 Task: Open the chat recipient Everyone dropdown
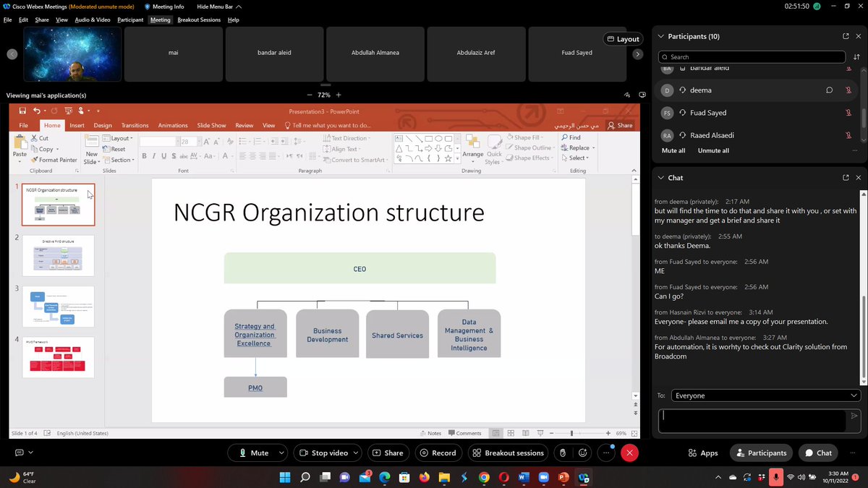tap(765, 395)
